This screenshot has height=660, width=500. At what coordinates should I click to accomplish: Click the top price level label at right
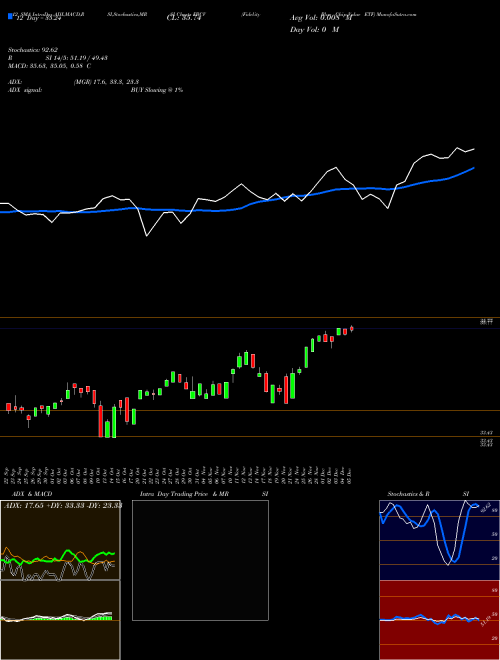click(486, 322)
